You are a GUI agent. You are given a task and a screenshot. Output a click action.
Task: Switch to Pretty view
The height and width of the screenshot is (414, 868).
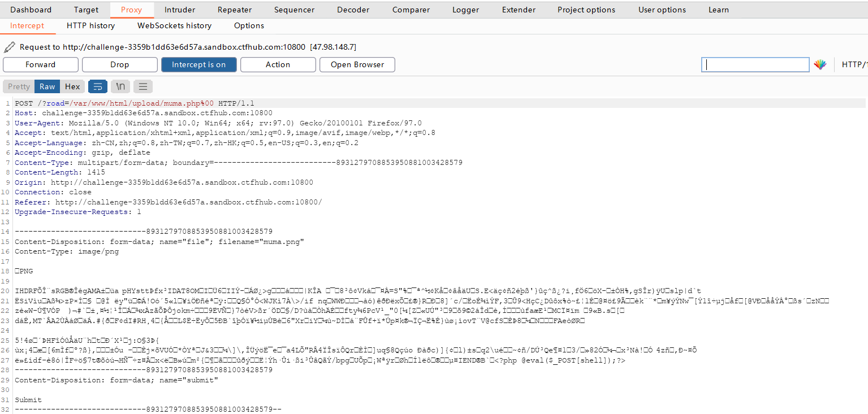[19, 86]
